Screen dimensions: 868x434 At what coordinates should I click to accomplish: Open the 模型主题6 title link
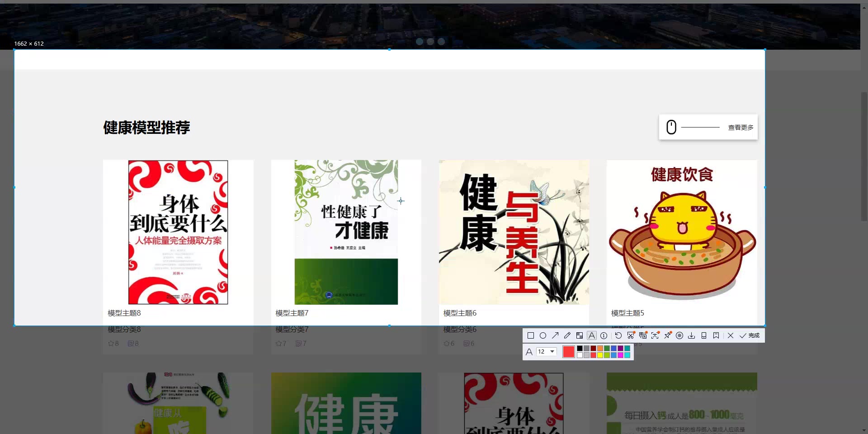pyautogui.click(x=460, y=313)
